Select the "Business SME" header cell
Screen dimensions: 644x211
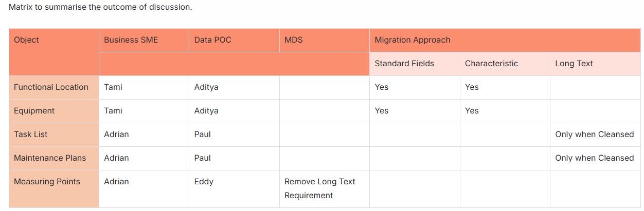(131, 40)
